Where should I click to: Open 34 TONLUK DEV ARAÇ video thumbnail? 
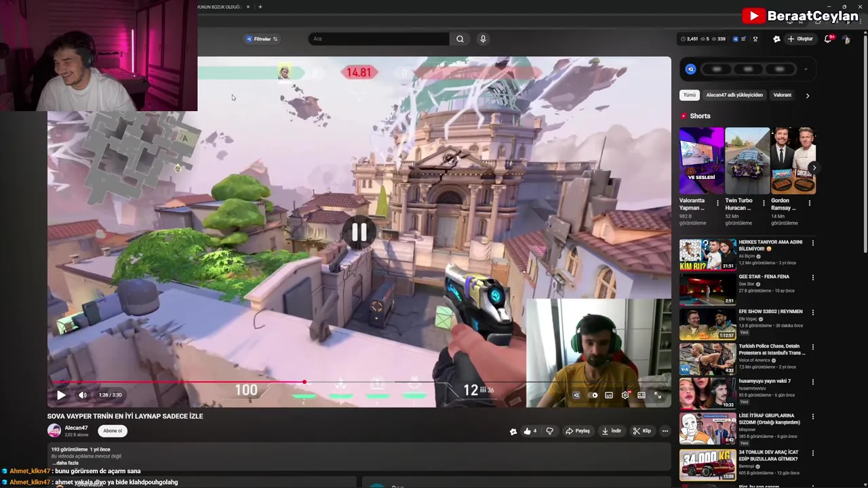tap(707, 464)
